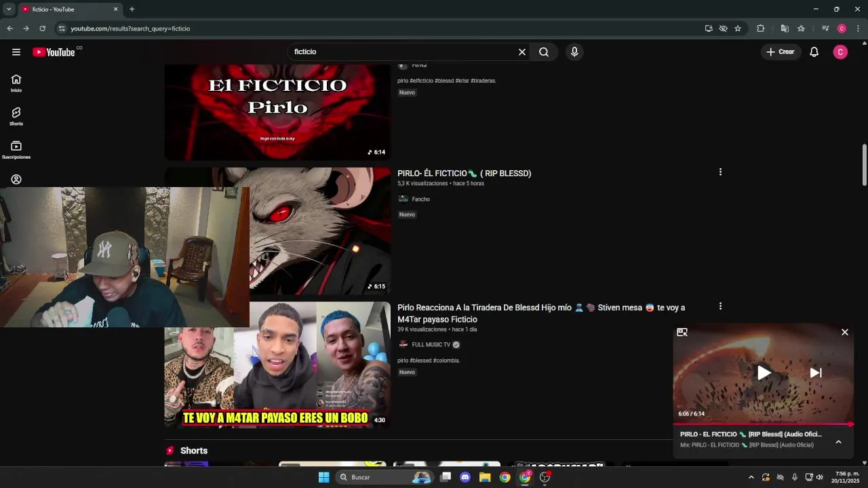Click the magnifier search button
This screenshot has width=868, height=488.
click(544, 52)
